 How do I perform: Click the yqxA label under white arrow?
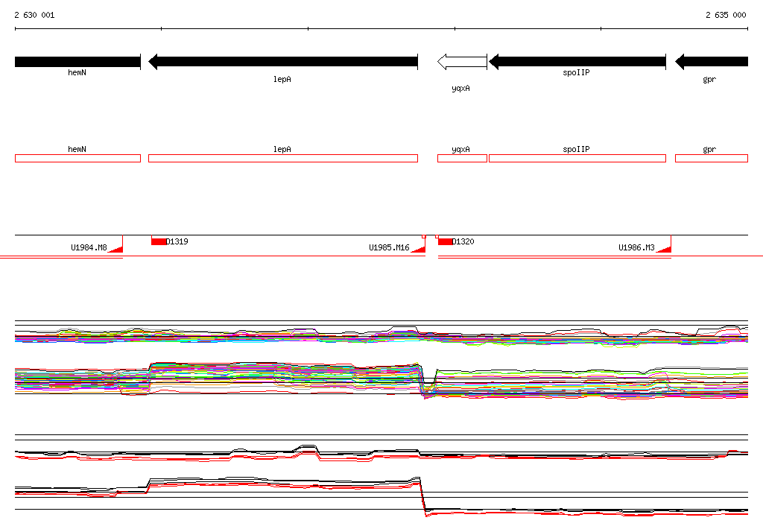pyautogui.click(x=460, y=88)
